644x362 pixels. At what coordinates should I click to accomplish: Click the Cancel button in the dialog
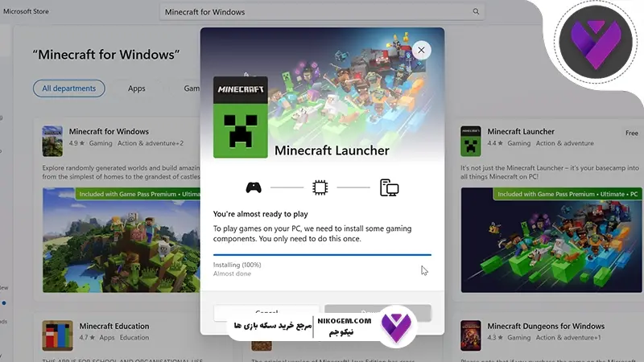click(x=266, y=312)
